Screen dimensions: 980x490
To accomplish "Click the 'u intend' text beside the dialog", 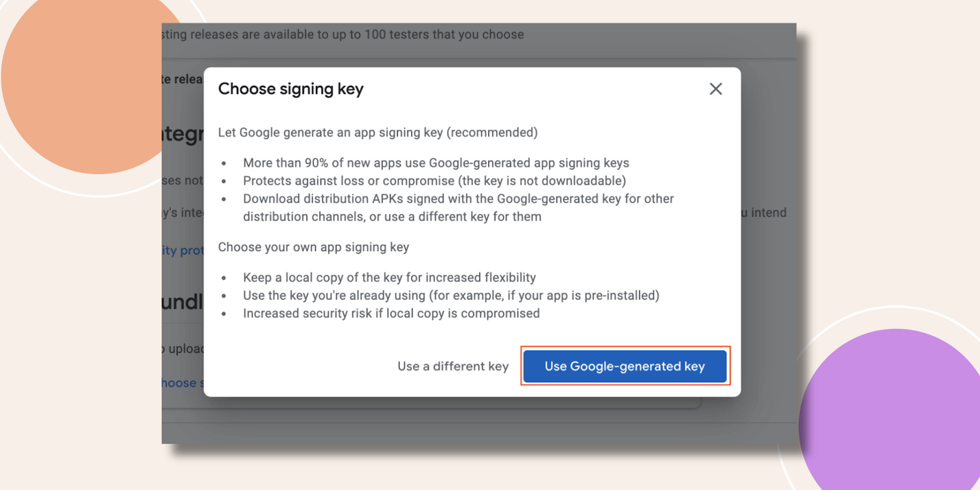I will 763,213.
